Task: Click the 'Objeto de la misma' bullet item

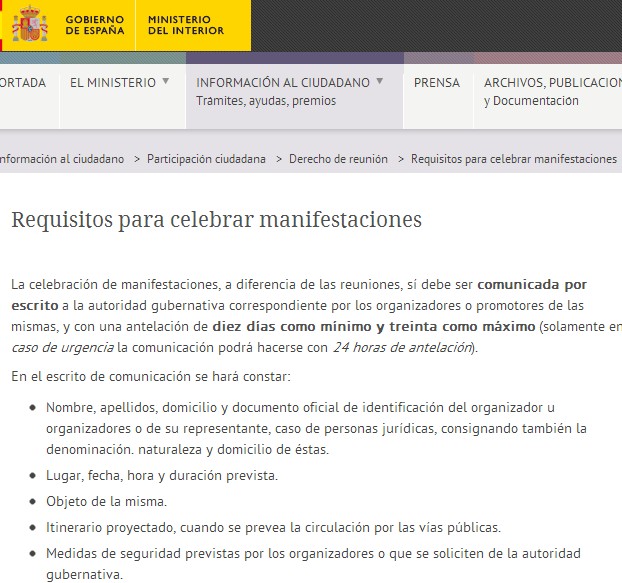Action: coord(106,501)
